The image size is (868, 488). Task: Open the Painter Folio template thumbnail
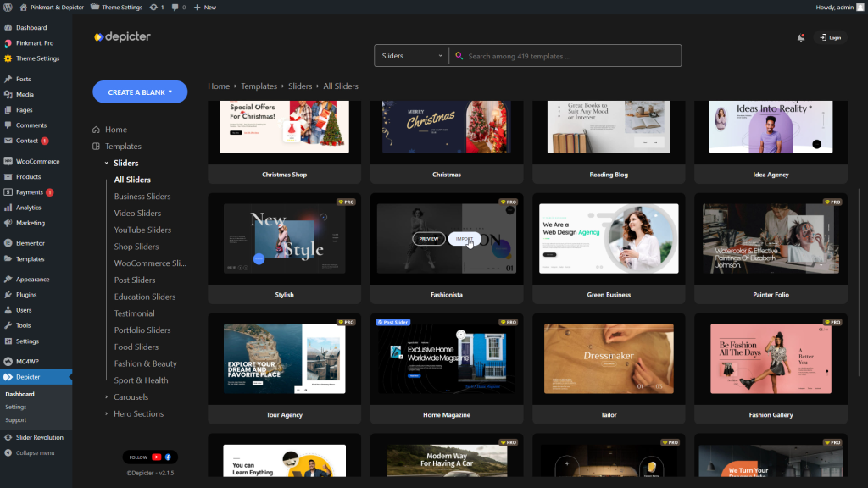point(771,239)
